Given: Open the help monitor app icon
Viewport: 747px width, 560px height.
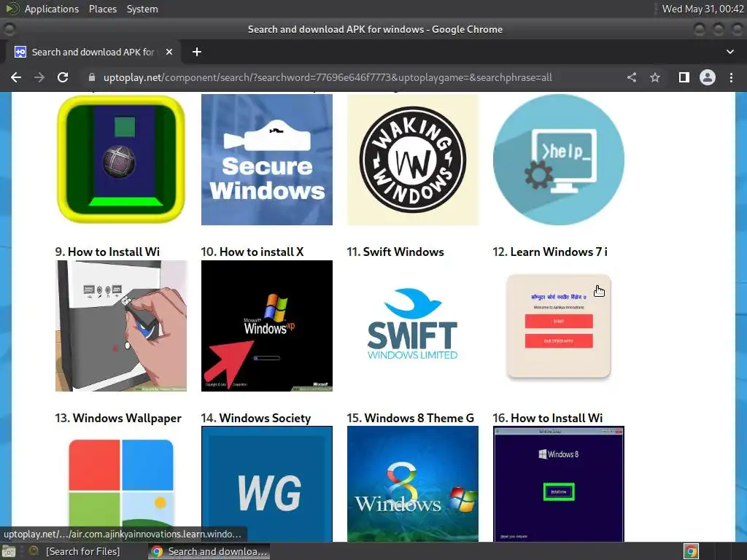Looking at the screenshot, I should click(558, 159).
